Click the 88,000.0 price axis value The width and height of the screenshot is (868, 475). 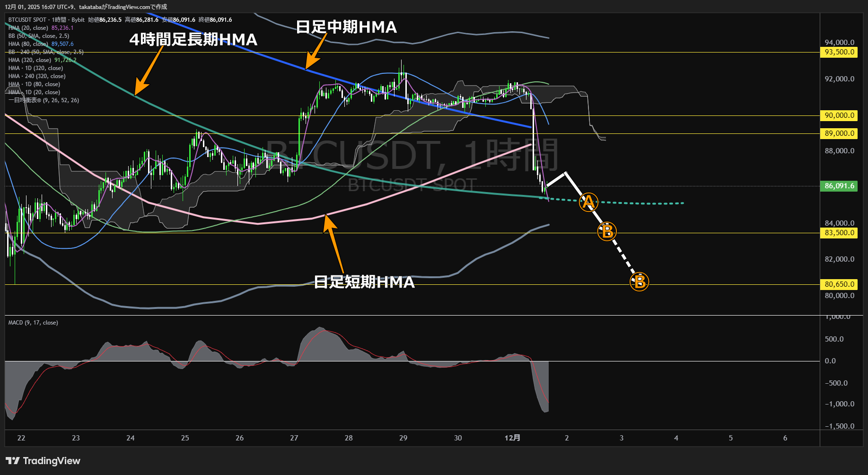[x=840, y=151]
